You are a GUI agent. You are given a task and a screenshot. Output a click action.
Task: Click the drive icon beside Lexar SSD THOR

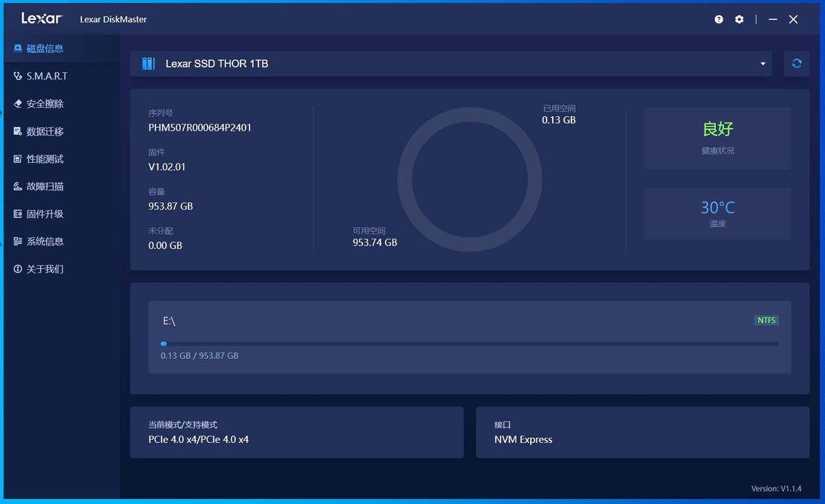tap(148, 63)
